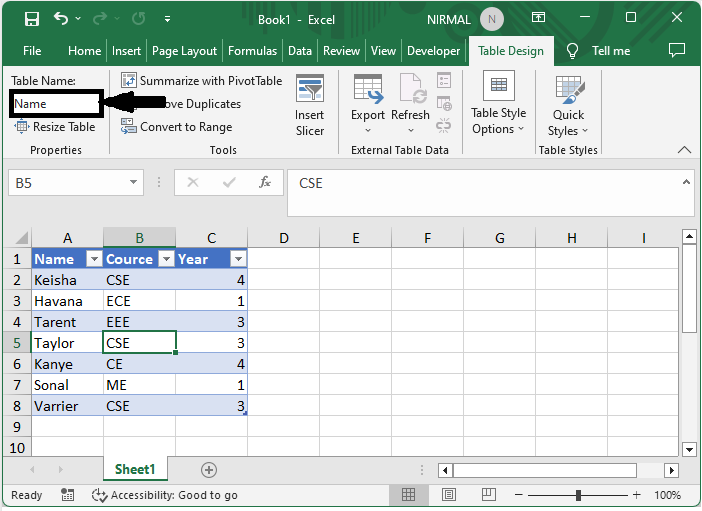Open the Name column filter dropdown
This screenshot has height=511, width=702.
pos(94,259)
